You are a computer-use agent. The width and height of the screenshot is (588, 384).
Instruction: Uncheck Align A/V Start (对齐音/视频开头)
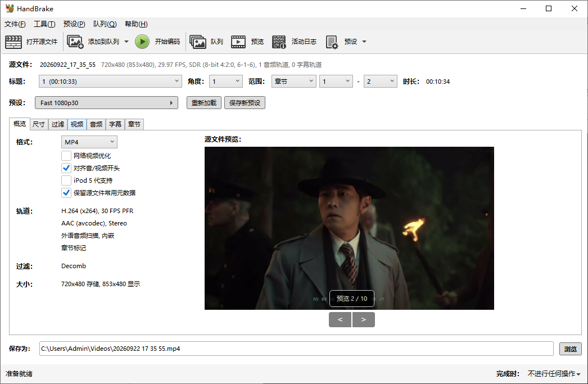coord(66,168)
